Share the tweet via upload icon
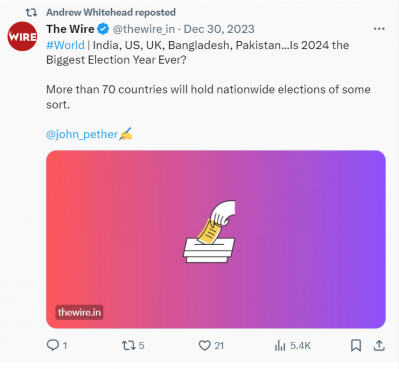The height and width of the screenshot is (369, 399). [x=379, y=345]
